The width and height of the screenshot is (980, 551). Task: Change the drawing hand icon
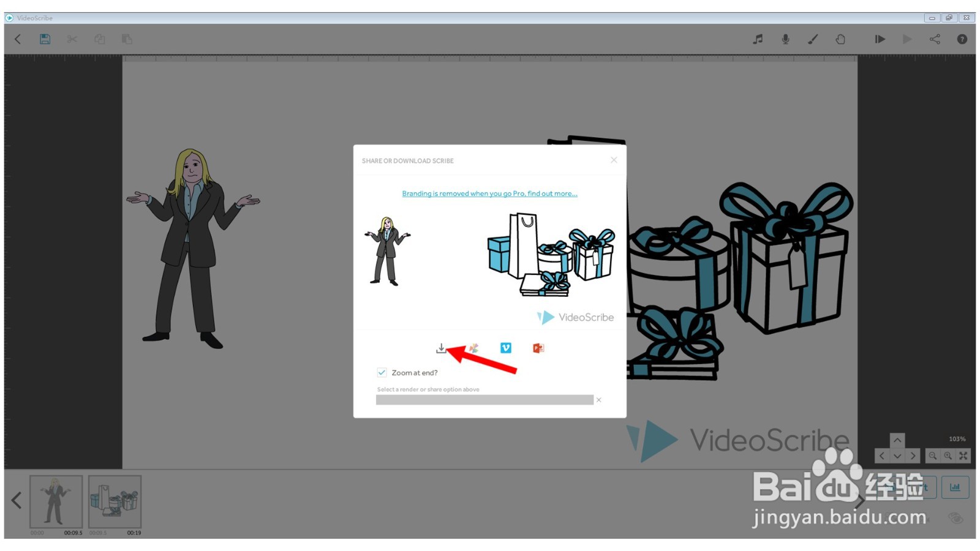click(840, 39)
